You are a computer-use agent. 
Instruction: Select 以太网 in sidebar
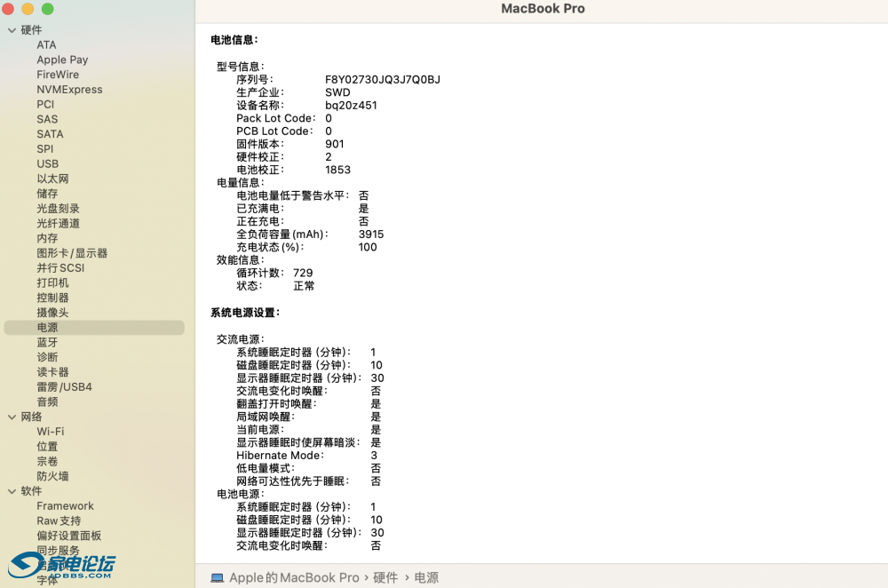[52, 179]
